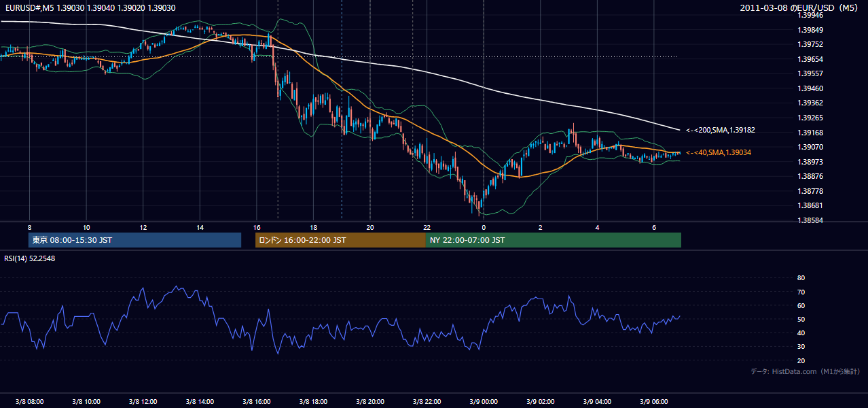Click price axis value 1.39070

coord(810,147)
